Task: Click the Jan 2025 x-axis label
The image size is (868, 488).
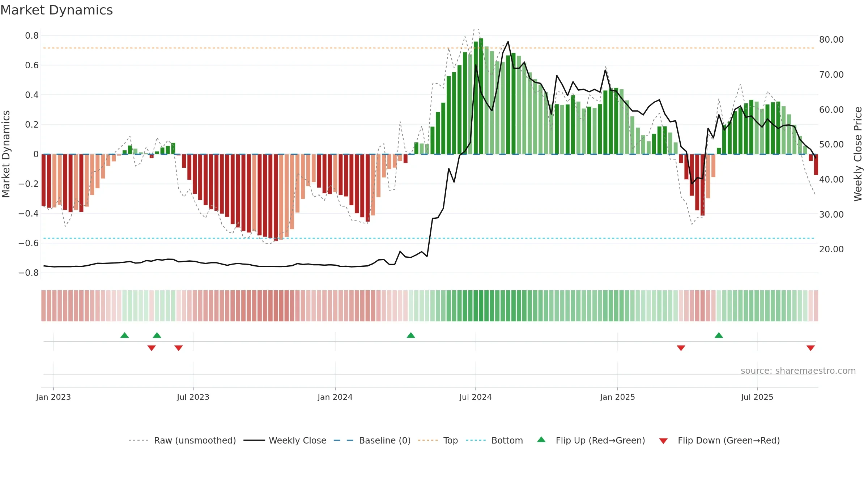Action: point(618,397)
